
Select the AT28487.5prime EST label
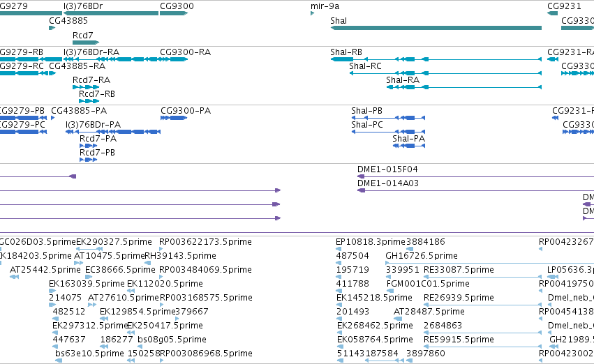[x=429, y=312]
